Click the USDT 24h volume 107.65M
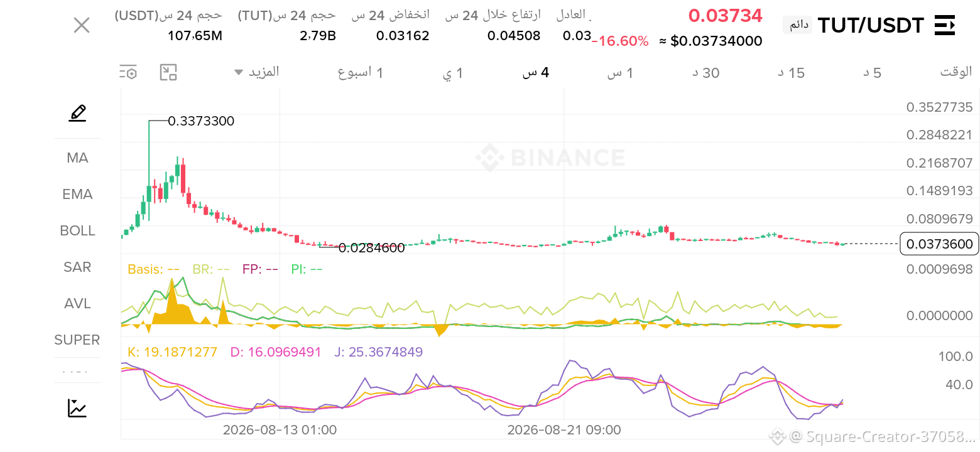This screenshot has height=452, width=980. click(195, 36)
